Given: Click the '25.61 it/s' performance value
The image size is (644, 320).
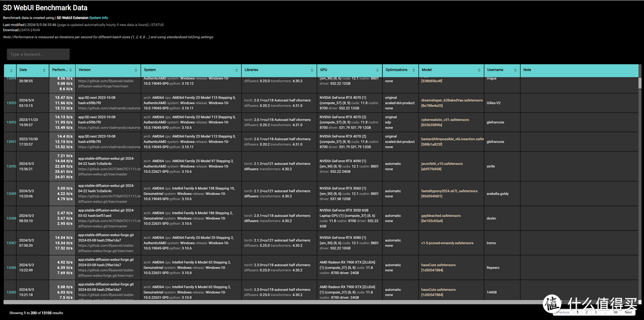Looking at the screenshot, I should (64, 172).
